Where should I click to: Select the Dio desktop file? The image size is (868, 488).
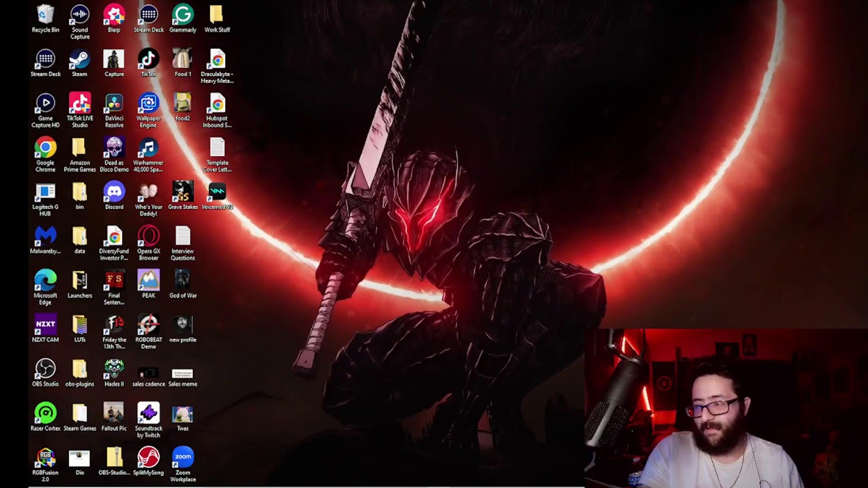pos(80,461)
